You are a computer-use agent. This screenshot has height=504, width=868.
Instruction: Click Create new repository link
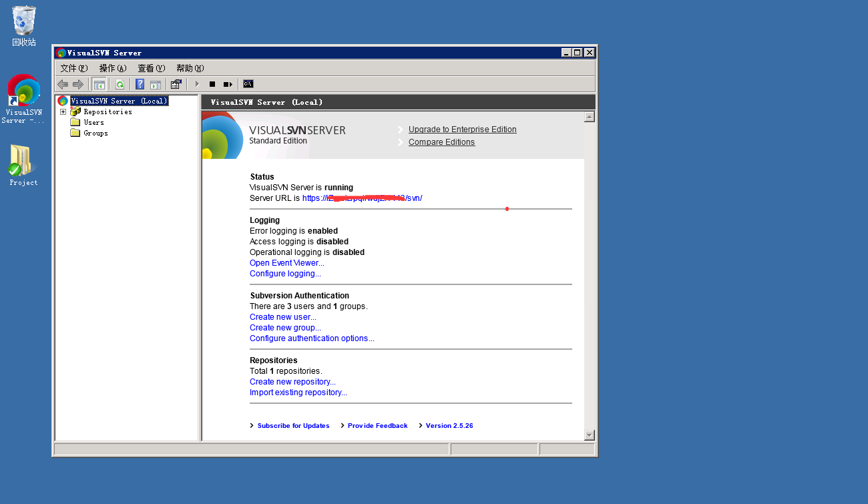[292, 382]
